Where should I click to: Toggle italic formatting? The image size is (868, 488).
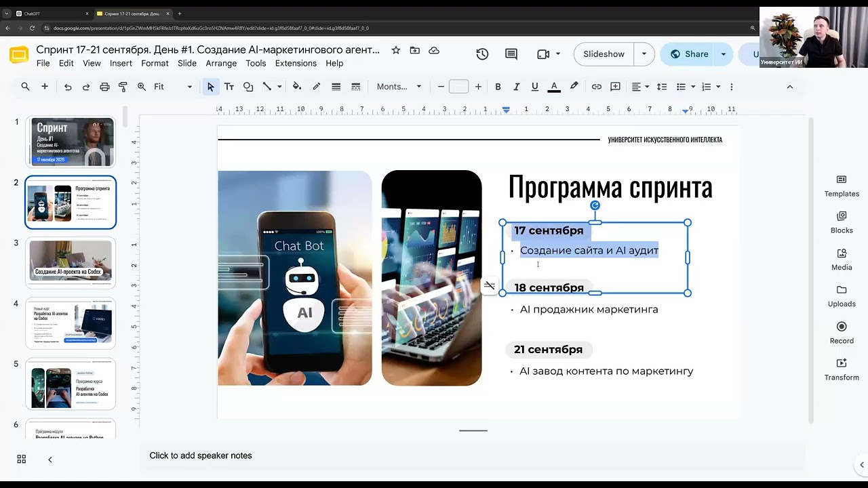pyautogui.click(x=517, y=87)
